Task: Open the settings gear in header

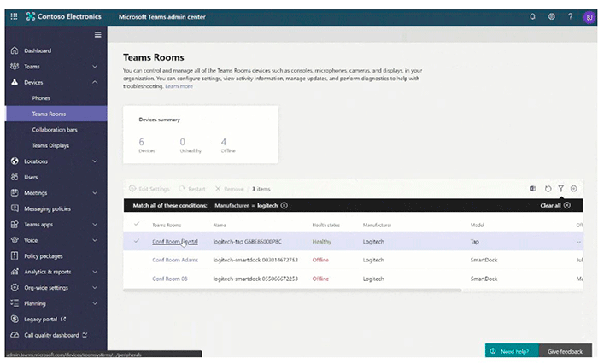Action: coord(552,16)
